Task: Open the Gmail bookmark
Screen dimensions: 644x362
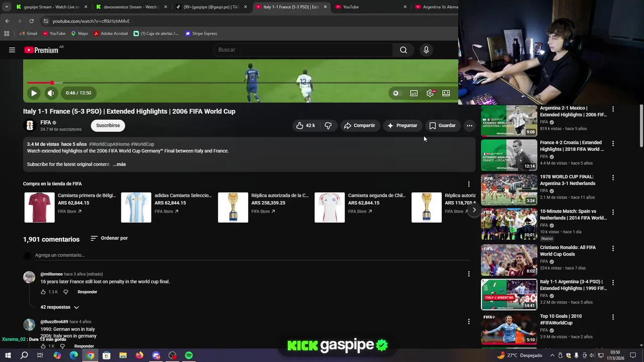Action: tap(28, 34)
